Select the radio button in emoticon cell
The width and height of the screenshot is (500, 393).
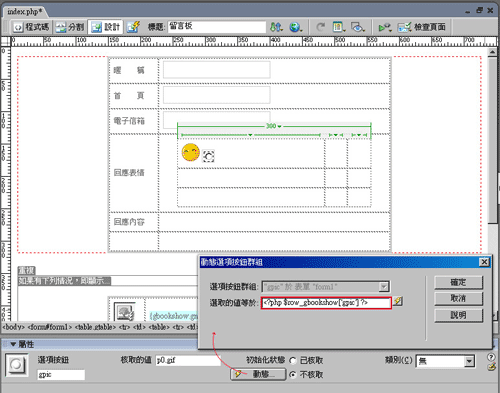click(208, 156)
